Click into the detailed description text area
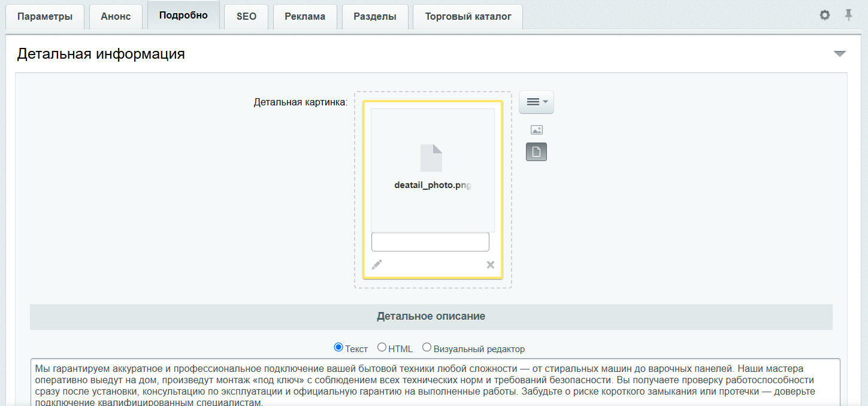 click(435, 382)
